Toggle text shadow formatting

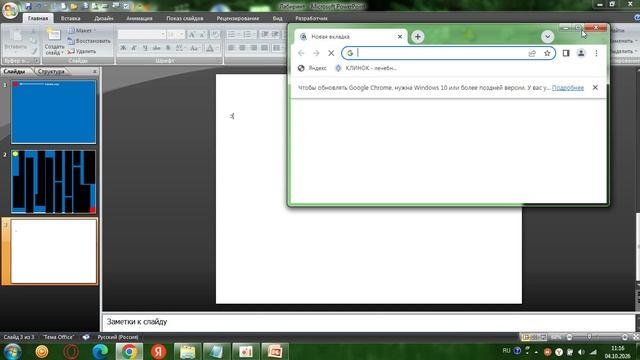pos(168,48)
